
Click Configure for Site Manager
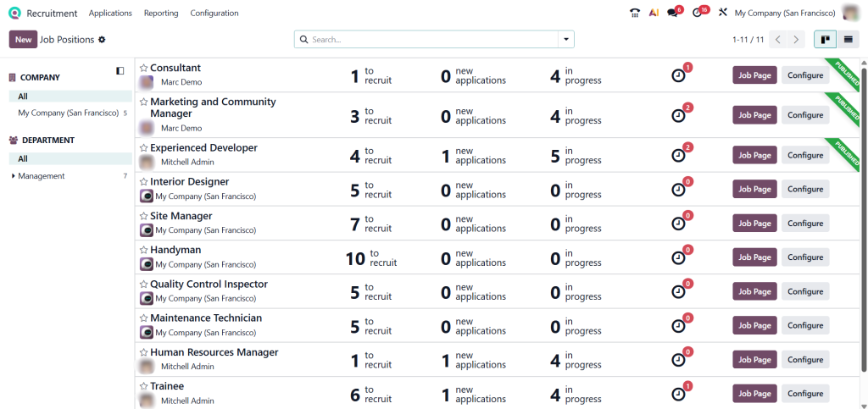tap(805, 224)
